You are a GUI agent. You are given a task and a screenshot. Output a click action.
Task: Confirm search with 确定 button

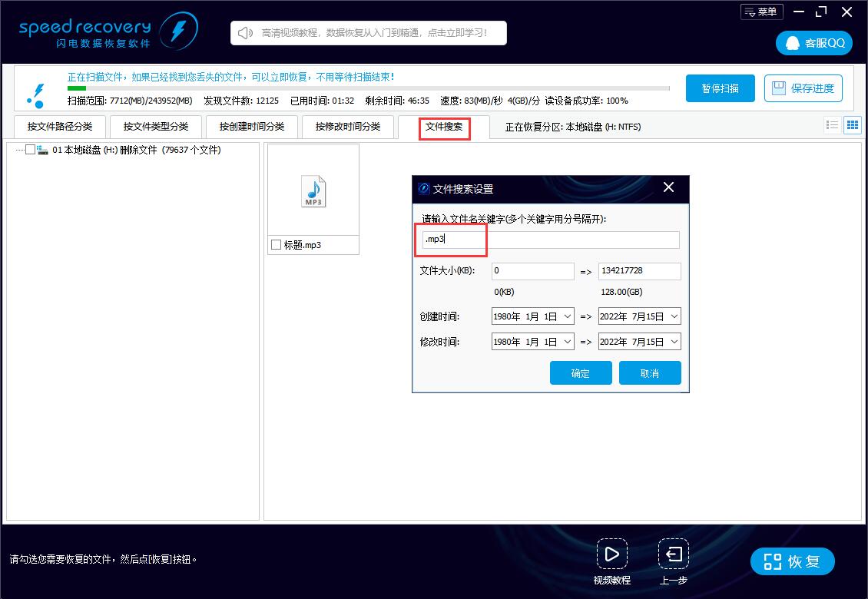pos(581,373)
